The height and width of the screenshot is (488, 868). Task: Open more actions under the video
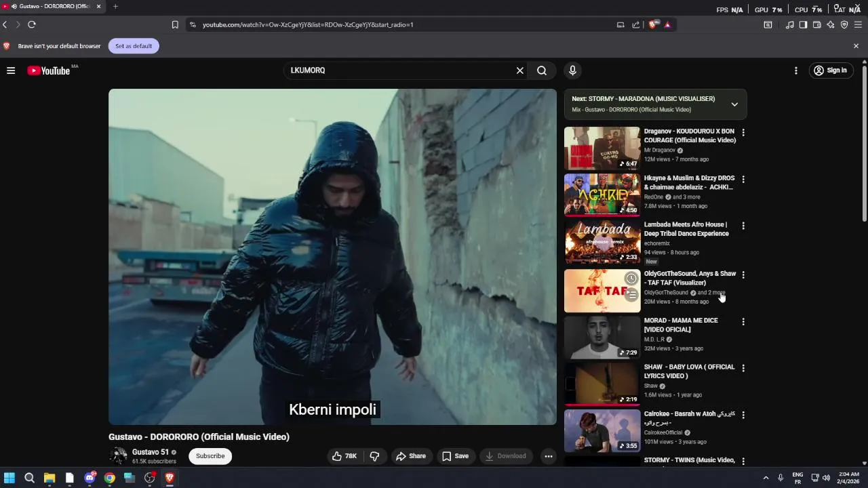549,456
